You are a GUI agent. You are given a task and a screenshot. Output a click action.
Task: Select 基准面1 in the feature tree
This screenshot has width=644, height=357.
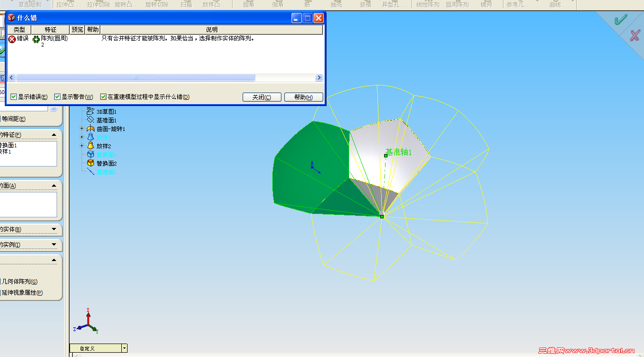(x=106, y=120)
